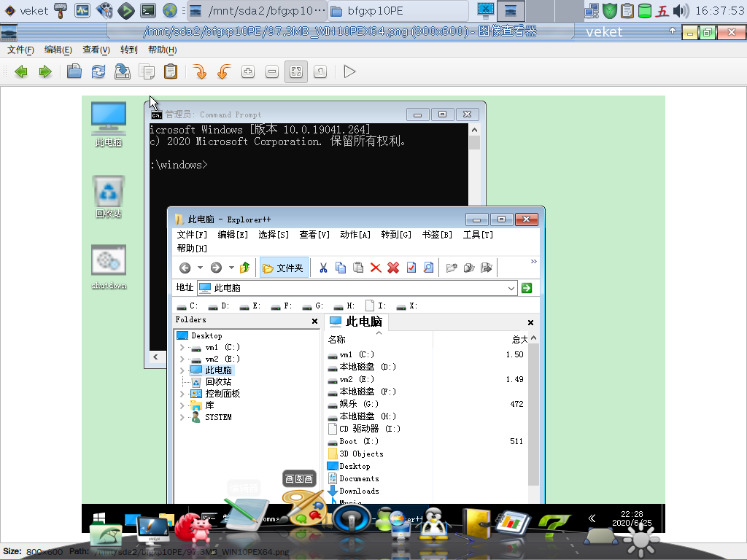747x560 pixels.
Task: Expand the 控制面板 tree node
Action: [182, 394]
